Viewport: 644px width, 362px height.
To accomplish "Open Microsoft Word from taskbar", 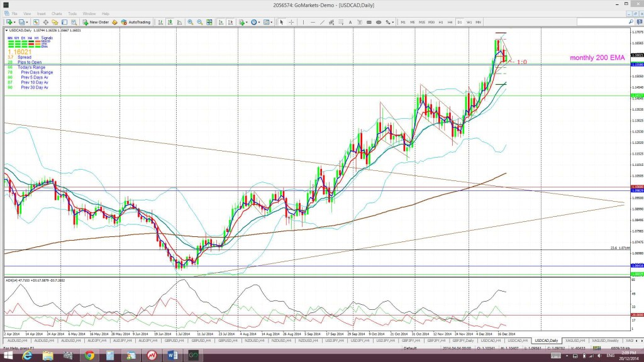I will pyautogui.click(x=172, y=356).
